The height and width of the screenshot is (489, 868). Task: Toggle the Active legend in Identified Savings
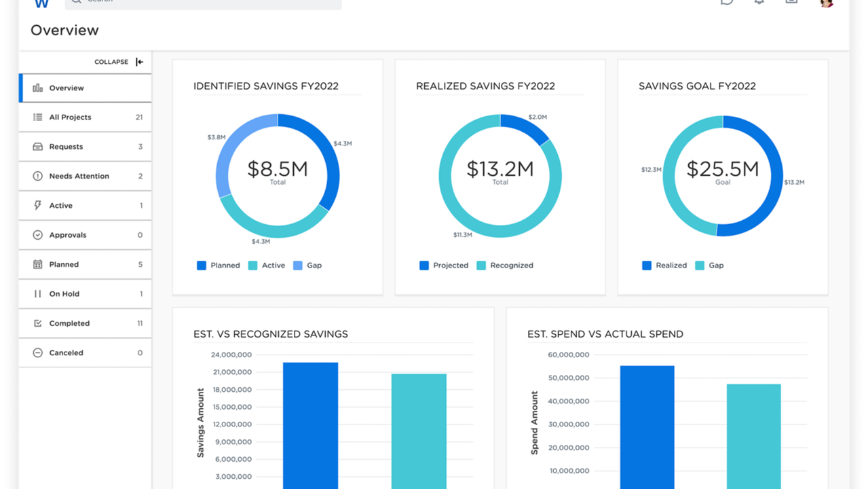[267, 266]
